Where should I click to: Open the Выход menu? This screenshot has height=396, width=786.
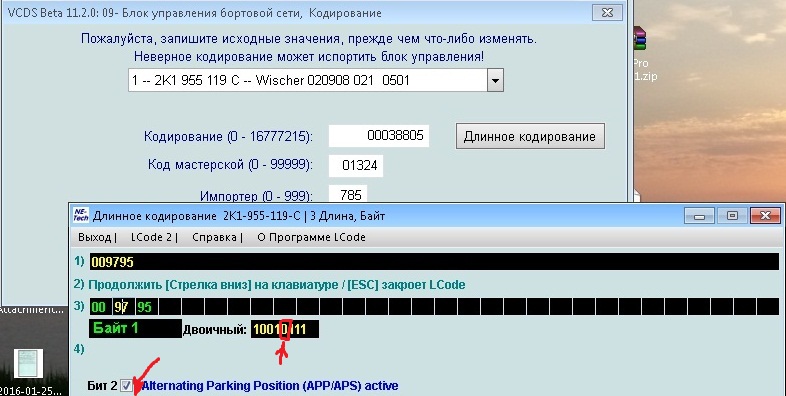point(97,237)
